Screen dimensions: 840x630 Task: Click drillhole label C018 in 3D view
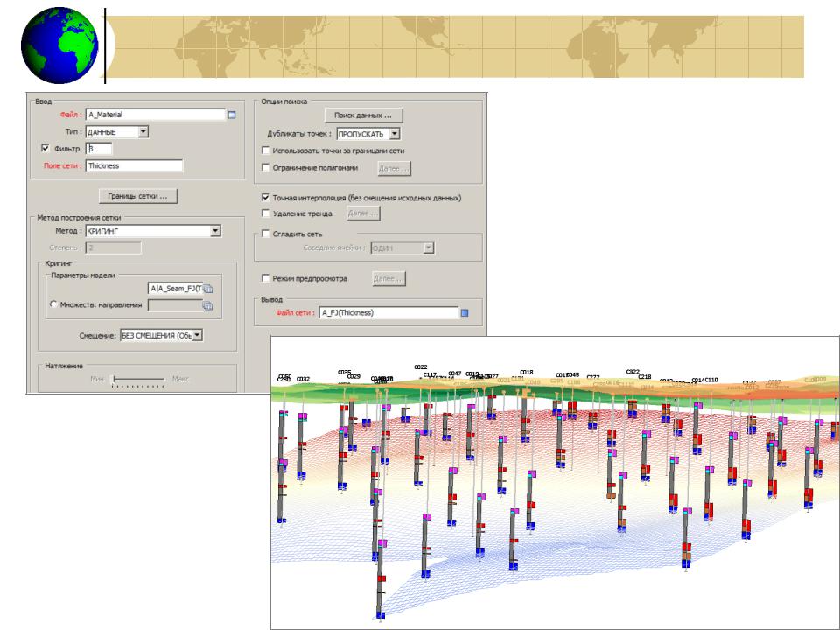point(527,372)
